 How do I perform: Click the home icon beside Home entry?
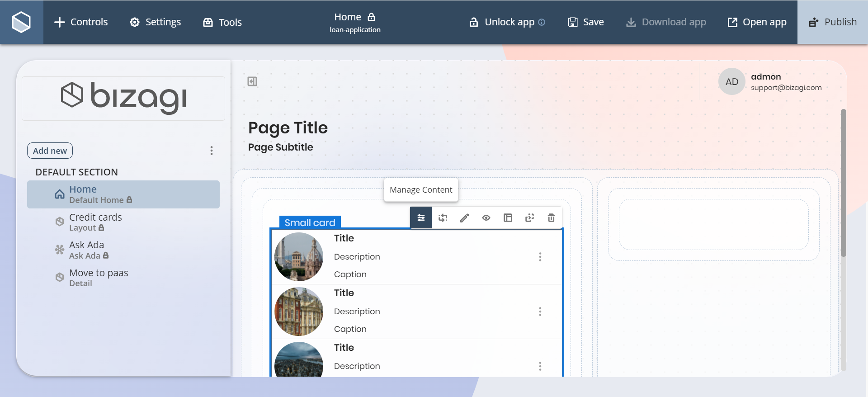pos(60,194)
